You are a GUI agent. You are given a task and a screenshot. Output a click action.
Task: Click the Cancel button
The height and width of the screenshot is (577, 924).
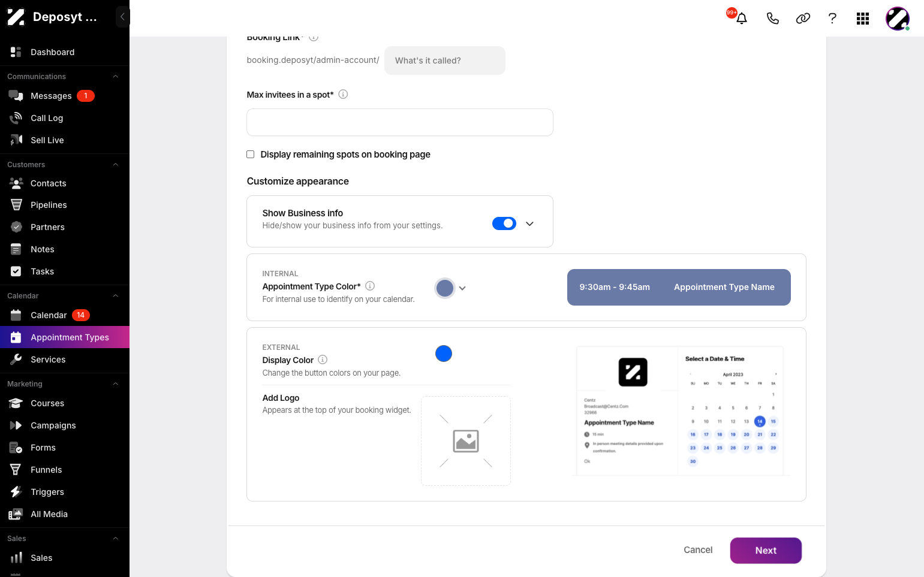pyautogui.click(x=698, y=550)
